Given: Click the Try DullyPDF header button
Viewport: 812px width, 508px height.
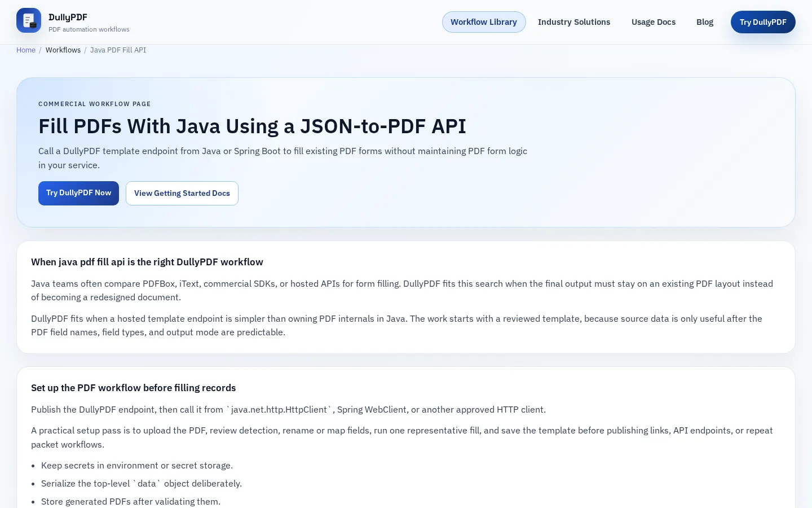Looking at the screenshot, I should click(763, 22).
